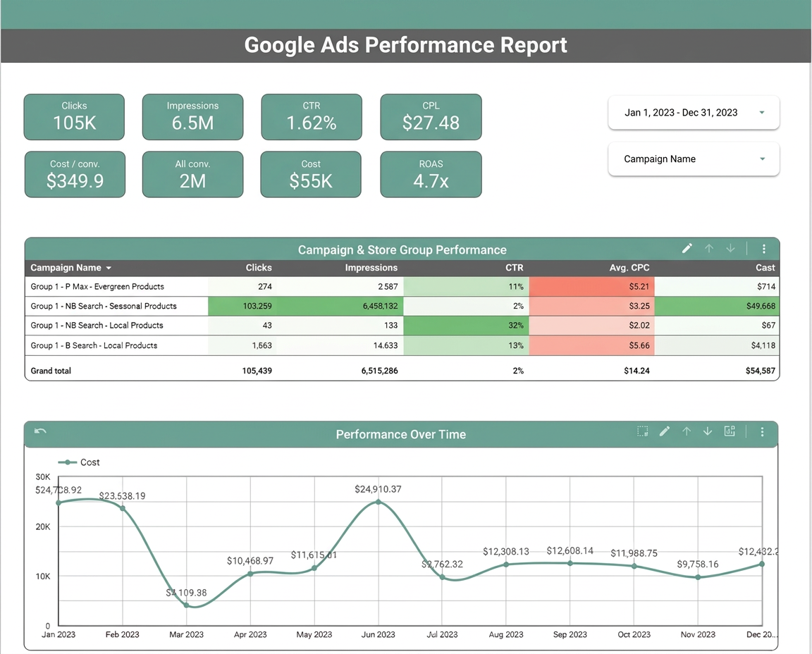
Task: Click the Campaign Name column sort arrow
Action: 109,269
